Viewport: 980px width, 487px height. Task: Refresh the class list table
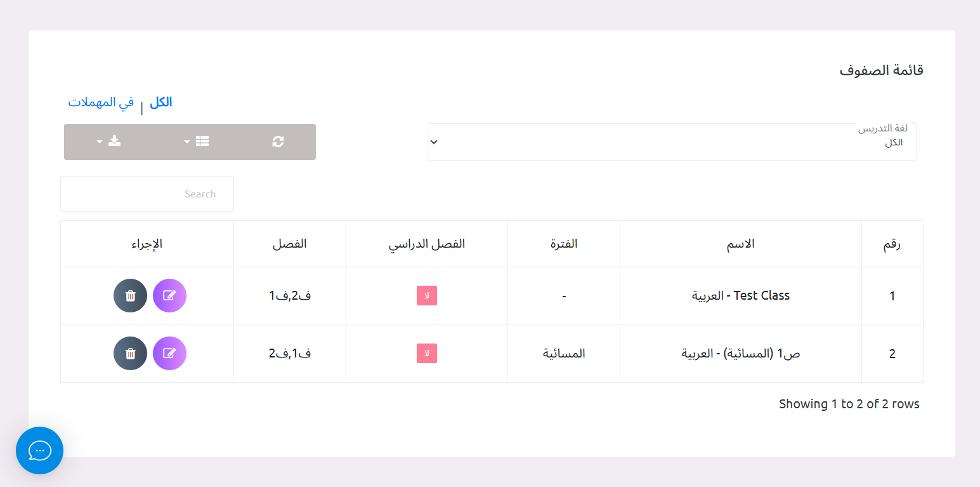278,141
